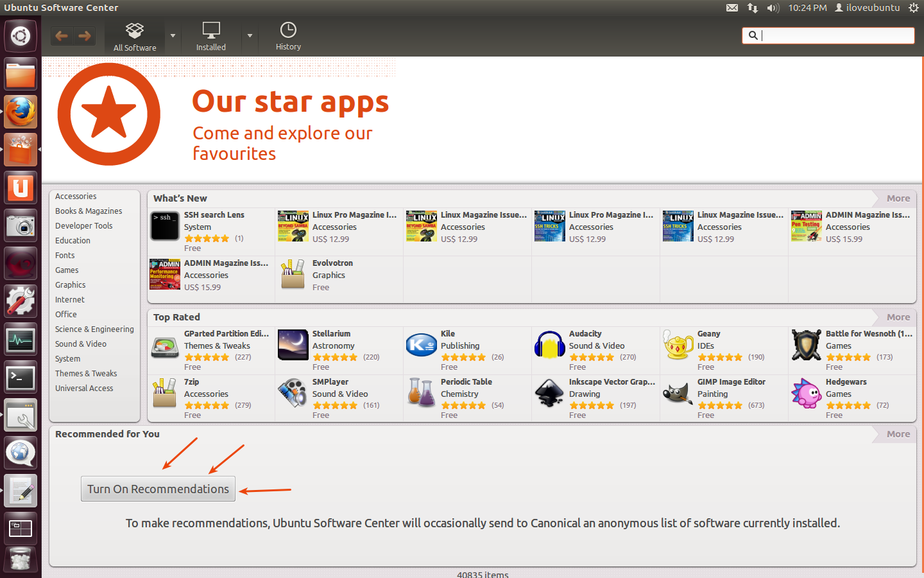The height and width of the screenshot is (578, 924).
Task: Open the sound volume indicator
Action: point(773,8)
